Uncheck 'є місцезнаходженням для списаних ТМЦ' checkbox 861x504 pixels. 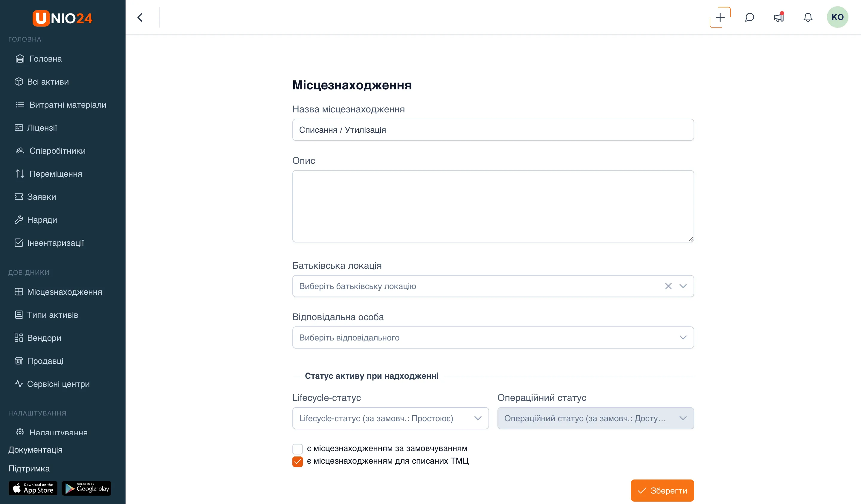(x=297, y=461)
